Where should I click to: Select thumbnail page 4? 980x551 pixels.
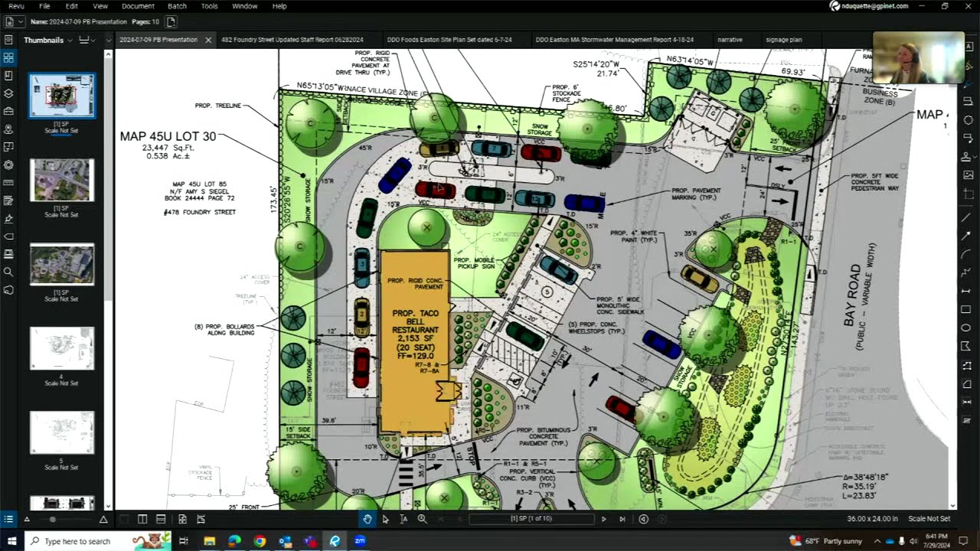[62, 348]
